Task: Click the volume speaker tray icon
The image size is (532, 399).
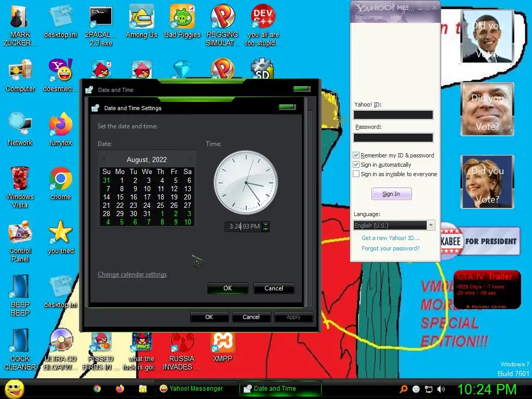Action: pyautogui.click(x=441, y=389)
